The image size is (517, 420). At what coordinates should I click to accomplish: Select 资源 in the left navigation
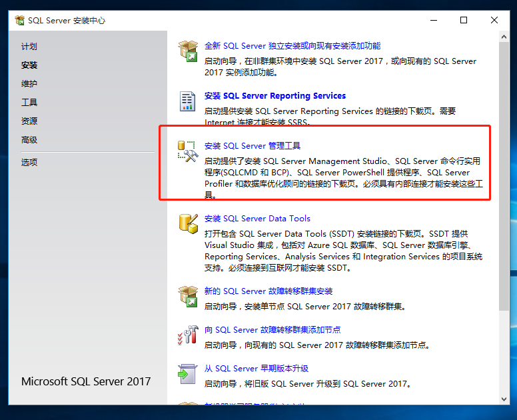click(29, 121)
